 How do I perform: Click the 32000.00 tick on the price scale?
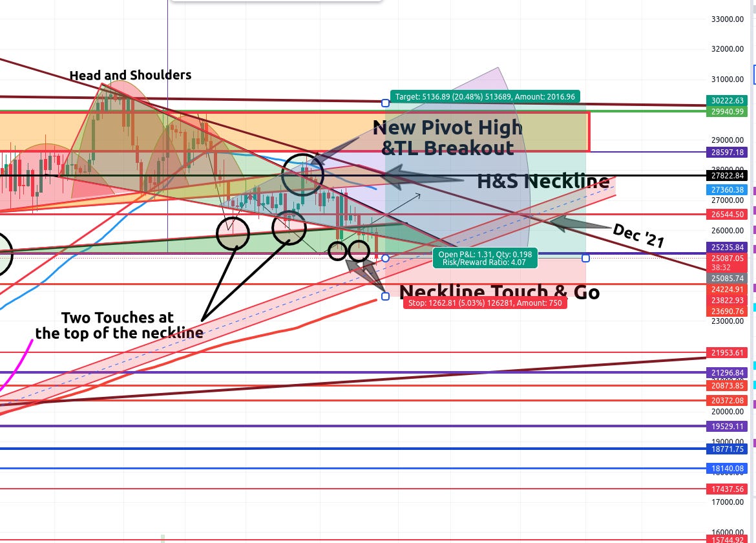728,48
